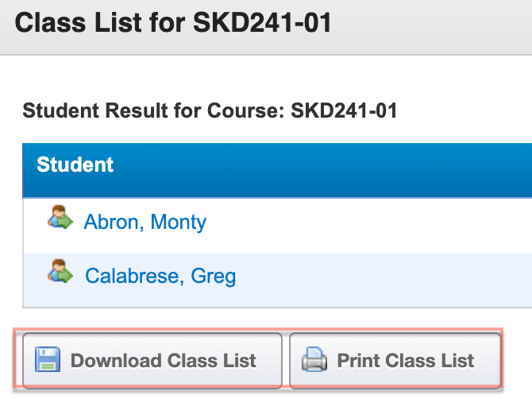Download the class list
This screenshot has height=399, width=532.
152,360
